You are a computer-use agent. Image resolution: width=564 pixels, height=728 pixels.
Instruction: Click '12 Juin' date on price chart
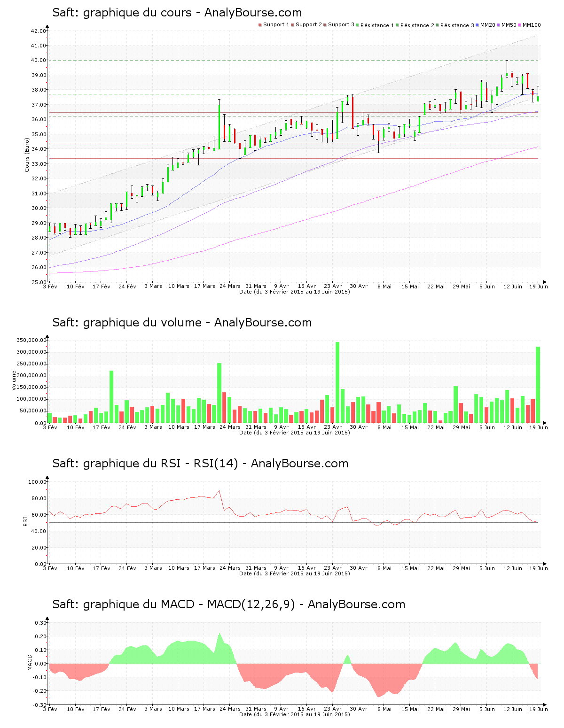point(513,286)
